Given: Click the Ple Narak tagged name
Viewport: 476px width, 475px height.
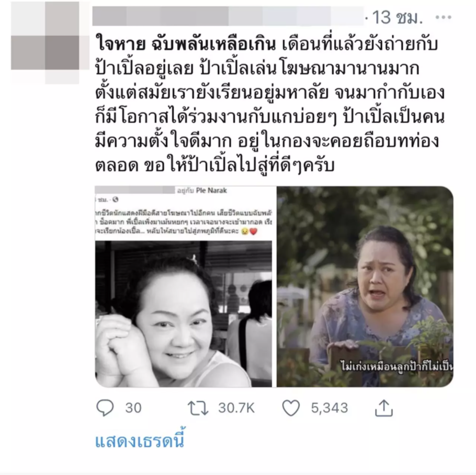Looking at the screenshot, I should point(212,191).
